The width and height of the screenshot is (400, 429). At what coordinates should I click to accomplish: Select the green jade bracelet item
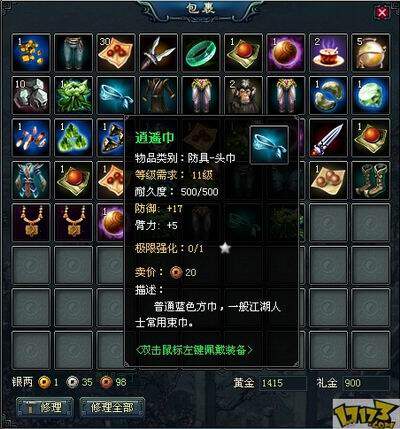(201, 53)
